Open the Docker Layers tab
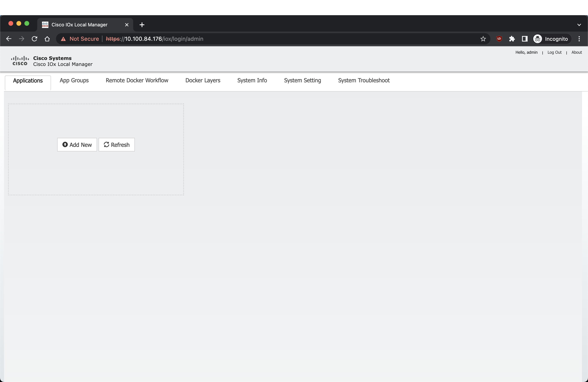The height and width of the screenshot is (382, 588). point(203,81)
